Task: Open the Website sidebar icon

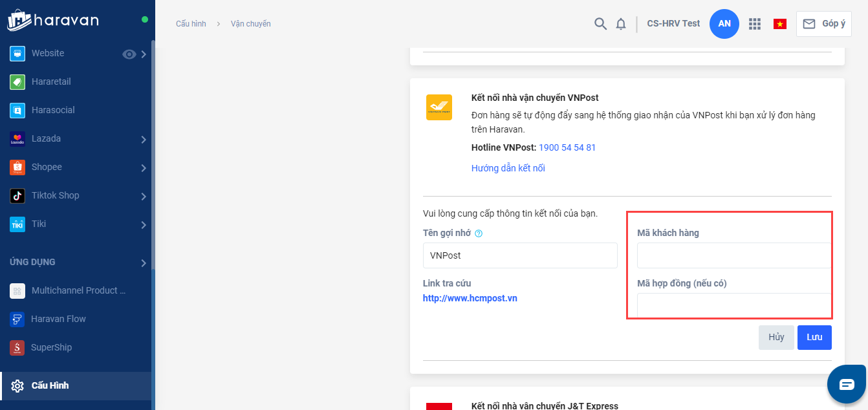Action: coord(17,54)
